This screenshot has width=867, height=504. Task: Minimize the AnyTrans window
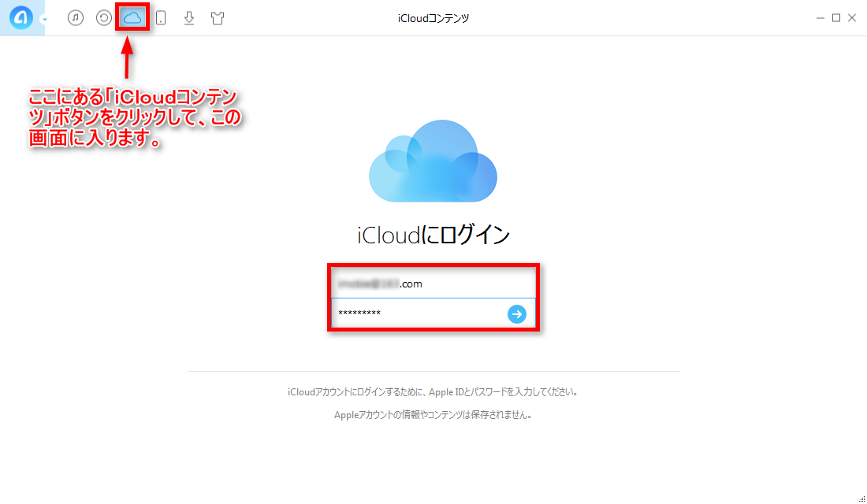pyautogui.click(x=820, y=18)
